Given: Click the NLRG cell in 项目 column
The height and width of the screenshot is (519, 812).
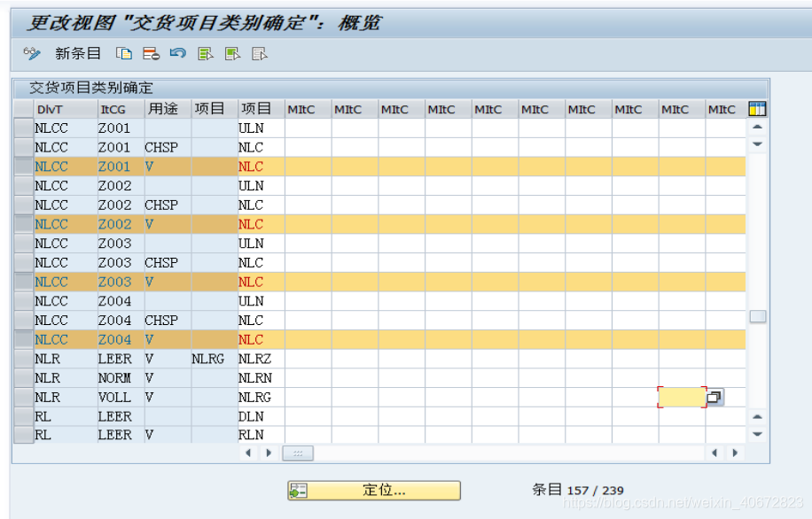Looking at the screenshot, I should (215, 359).
